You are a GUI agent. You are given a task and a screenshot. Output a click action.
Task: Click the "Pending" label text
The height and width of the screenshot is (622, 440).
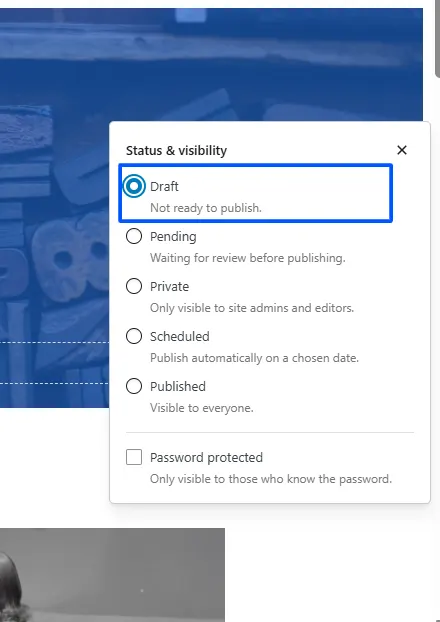[x=173, y=236]
